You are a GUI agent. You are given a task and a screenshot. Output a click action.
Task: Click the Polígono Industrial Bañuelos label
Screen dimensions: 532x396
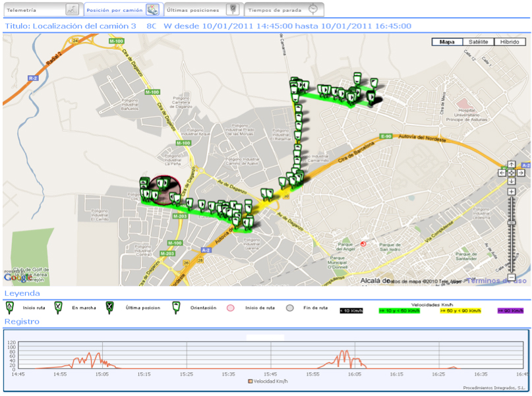[x=130, y=104]
